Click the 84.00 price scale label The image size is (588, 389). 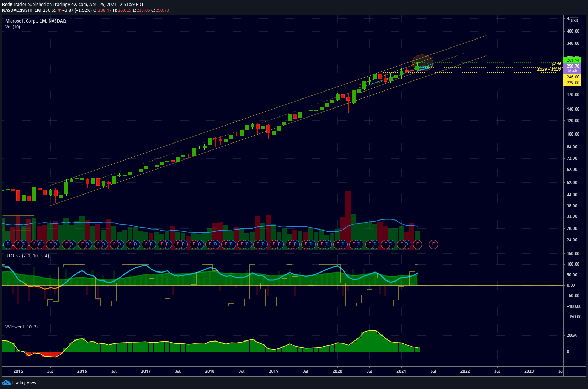tap(573, 147)
